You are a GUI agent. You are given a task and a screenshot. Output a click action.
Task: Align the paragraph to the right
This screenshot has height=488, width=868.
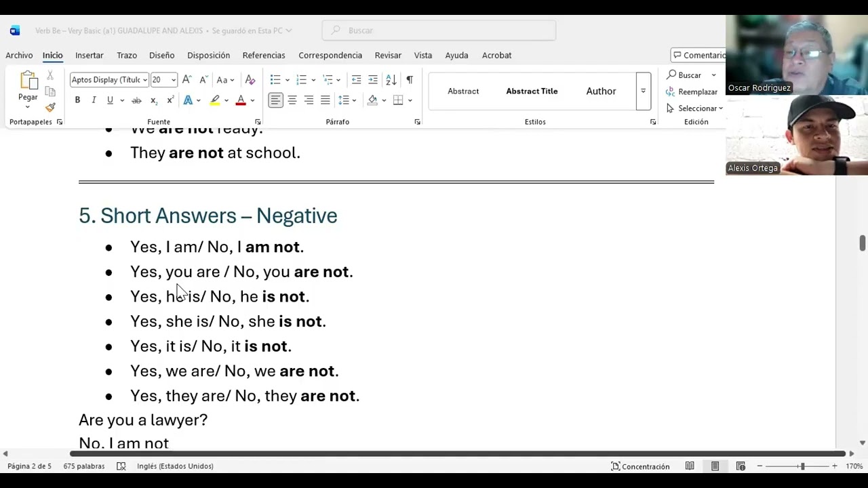[309, 100]
